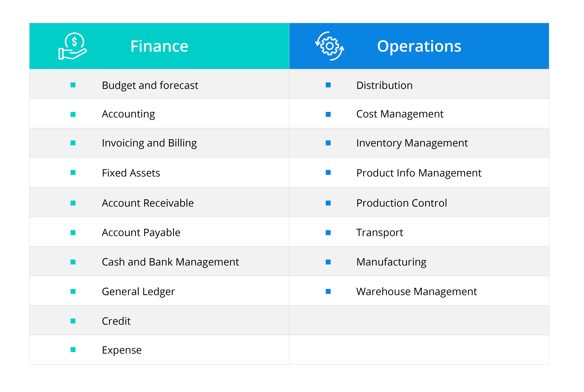Select the Finance column header
Image resolution: width=584 pixels, height=392 pixels.
(x=159, y=46)
